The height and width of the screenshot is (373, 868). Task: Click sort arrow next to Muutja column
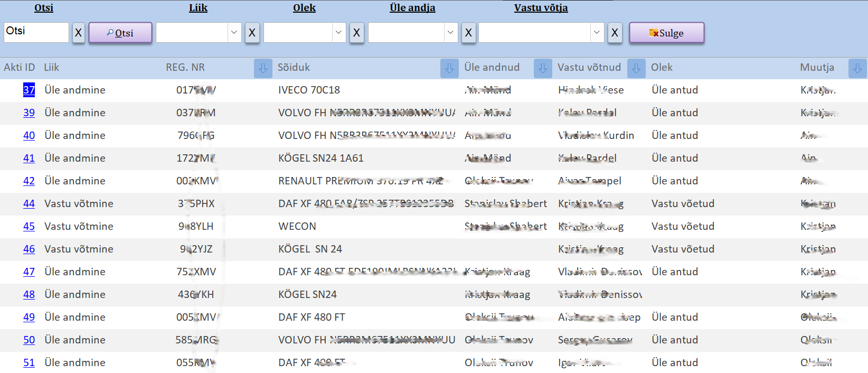(857, 68)
